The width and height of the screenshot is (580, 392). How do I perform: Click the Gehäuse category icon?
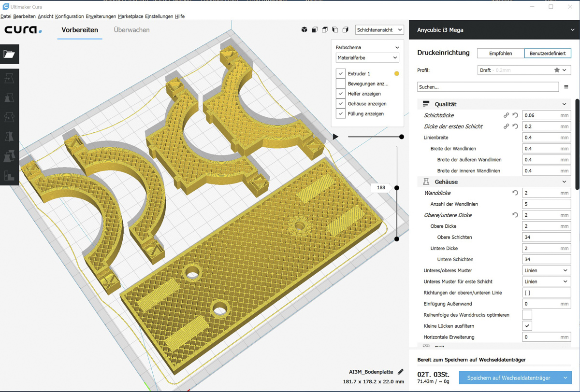pos(426,182)
